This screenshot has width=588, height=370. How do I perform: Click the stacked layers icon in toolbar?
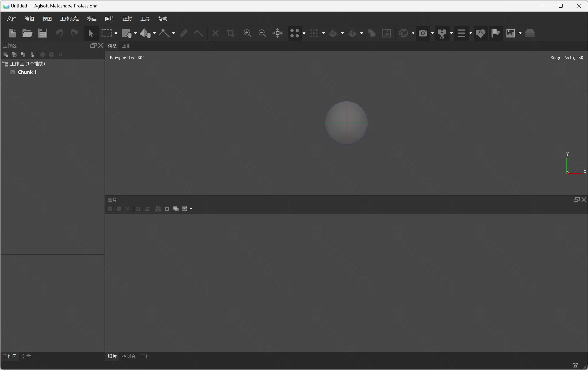[530, 33]
